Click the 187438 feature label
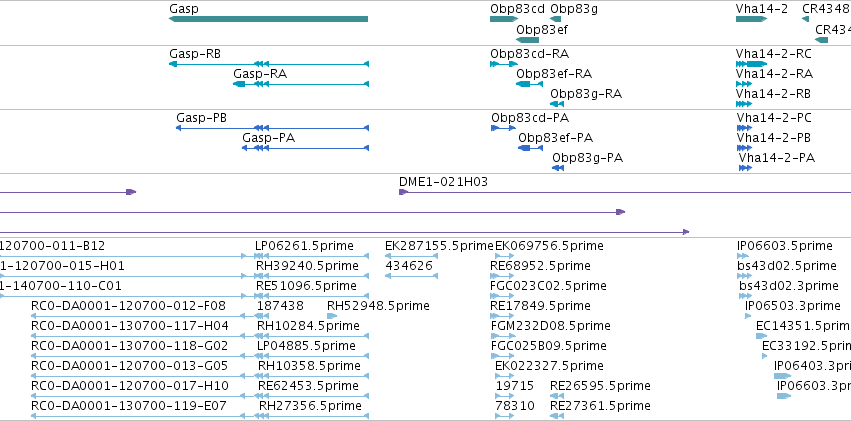Screen dimensions: 851x421 280,306
